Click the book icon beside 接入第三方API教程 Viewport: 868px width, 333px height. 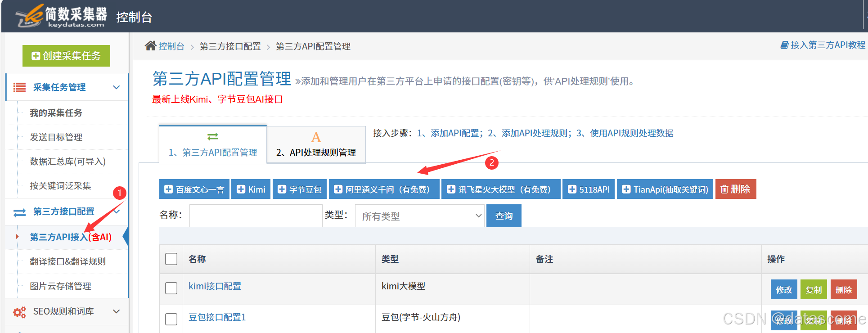pyautogui.click(x=784, y=45)
